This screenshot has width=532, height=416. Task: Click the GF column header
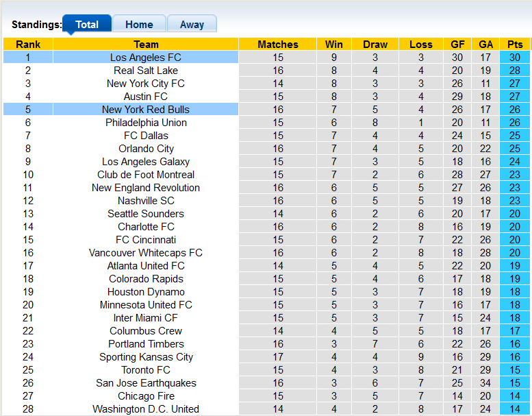pos(457,45)
